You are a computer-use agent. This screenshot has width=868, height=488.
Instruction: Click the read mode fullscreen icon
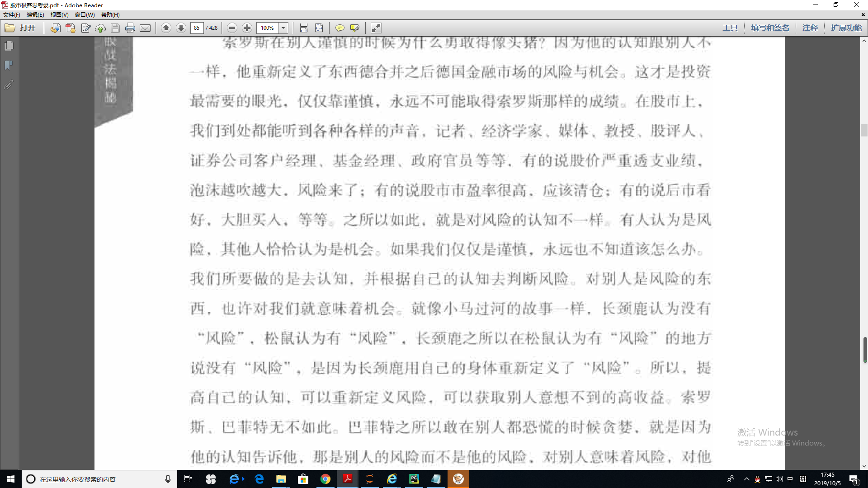tap(376, 28)
